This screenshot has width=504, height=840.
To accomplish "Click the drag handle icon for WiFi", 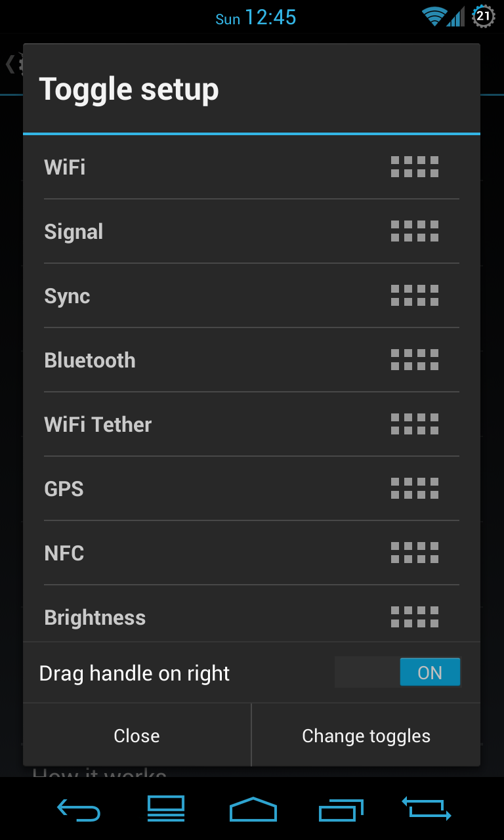I will tap(415, 167).
